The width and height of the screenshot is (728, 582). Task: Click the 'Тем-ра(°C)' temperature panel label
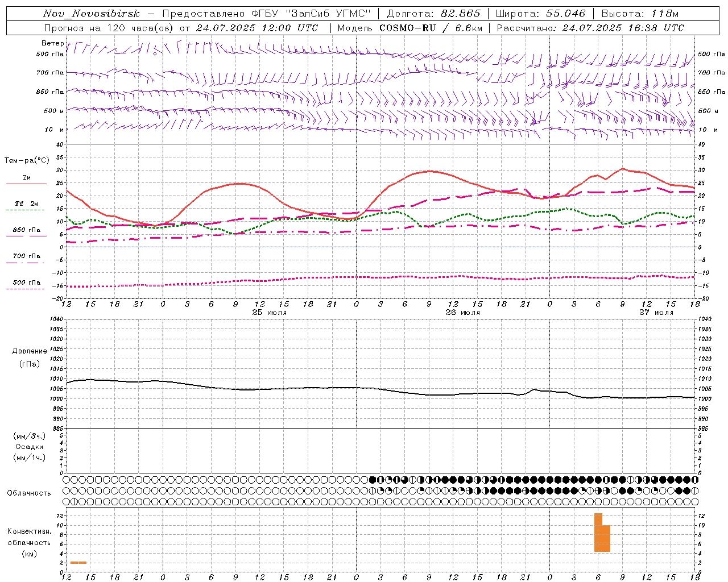pos(27,161)
